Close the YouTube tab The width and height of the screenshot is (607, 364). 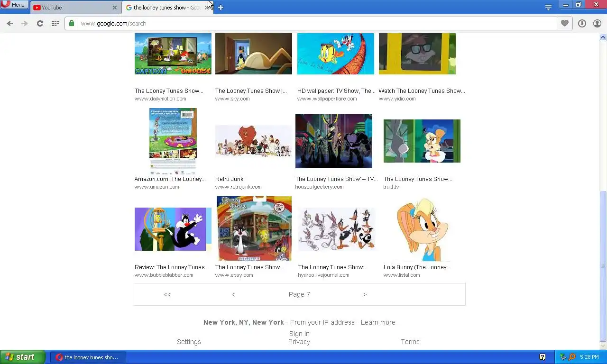(x=114, y=8)
